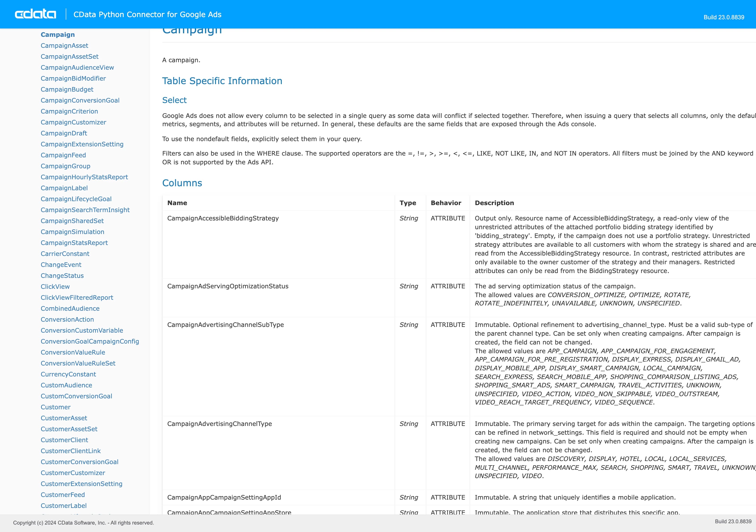Select CustomerCustomizer in the sidebar
Viewport: 756px width, 532px height.
73,473
